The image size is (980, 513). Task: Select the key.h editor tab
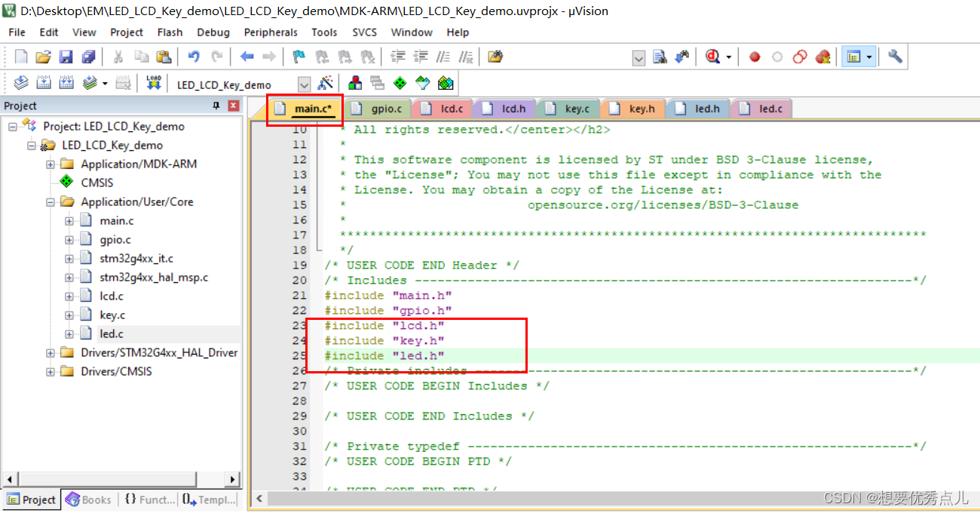pyautogui.click(x=632, y=108)
